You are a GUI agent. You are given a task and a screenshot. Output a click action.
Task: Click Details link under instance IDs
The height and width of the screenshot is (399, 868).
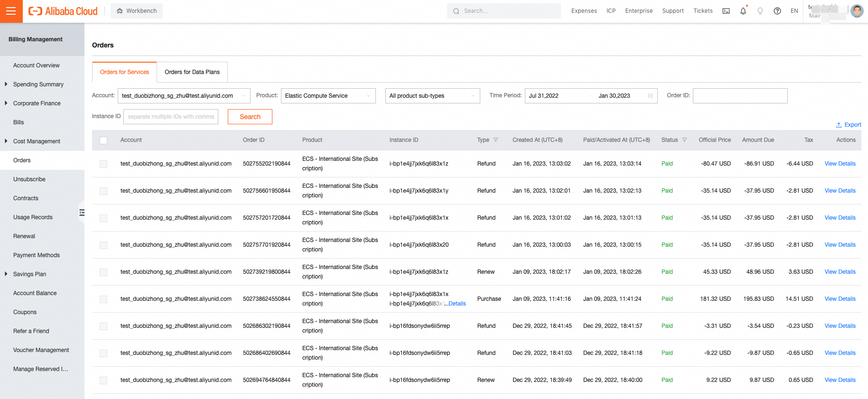[x=457, y=304]
